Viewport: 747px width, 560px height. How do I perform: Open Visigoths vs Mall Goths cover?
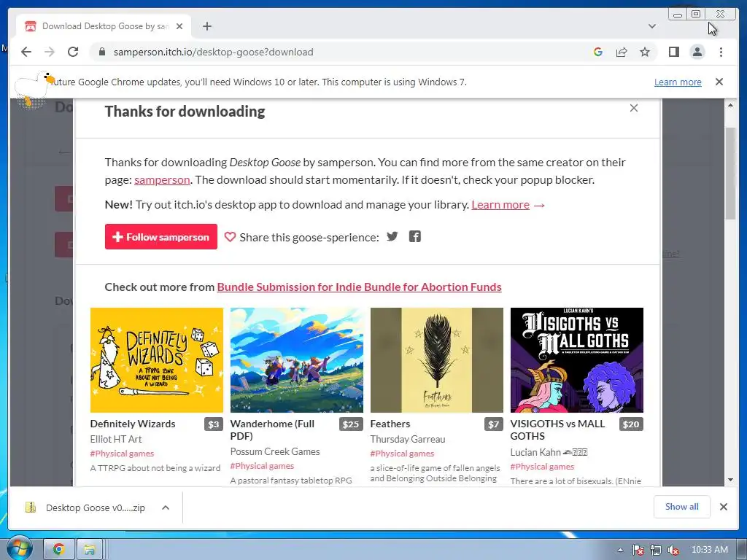pyautogui.click(x=577, y=360)
